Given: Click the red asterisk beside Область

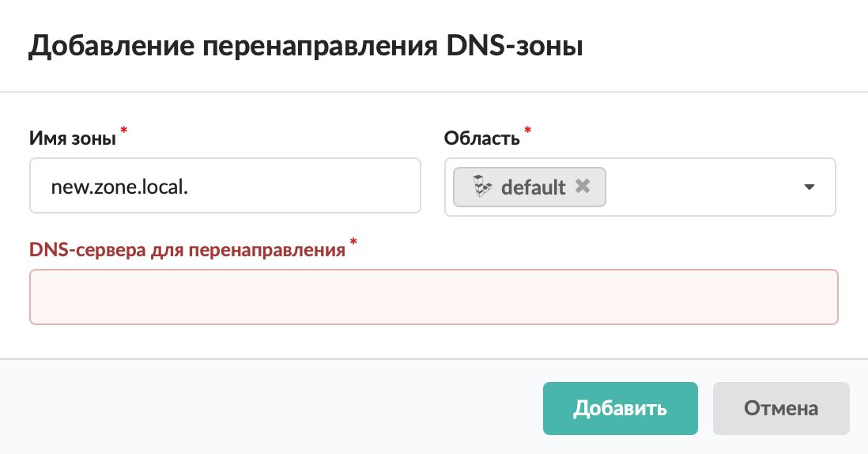Looking at the screenshot, I should coord(527,131).
